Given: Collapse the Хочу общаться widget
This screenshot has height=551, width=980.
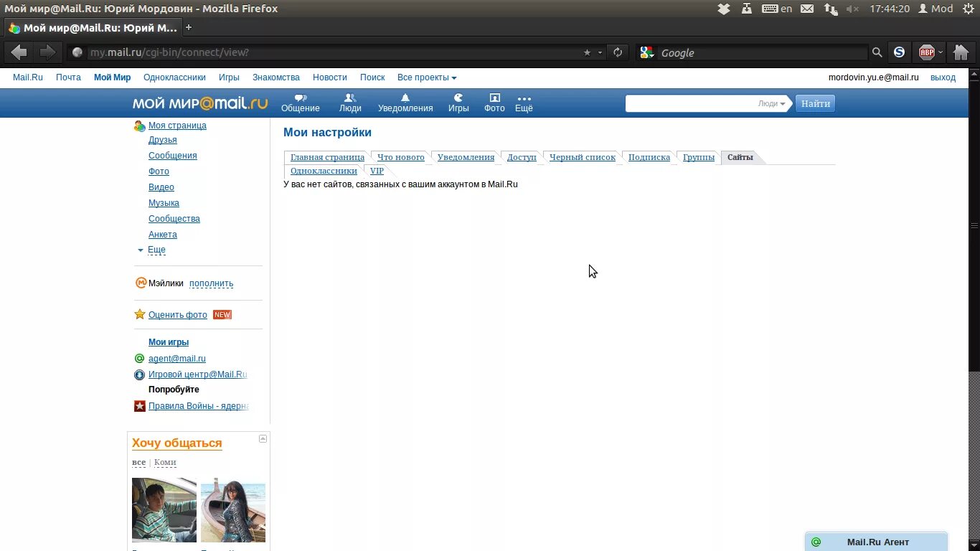Looking at the screenshot, I should click(263, 438).
